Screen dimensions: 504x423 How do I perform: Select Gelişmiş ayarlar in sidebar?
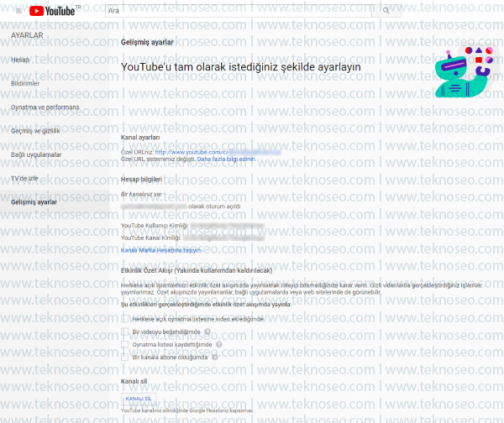click(x=34, y=202)
